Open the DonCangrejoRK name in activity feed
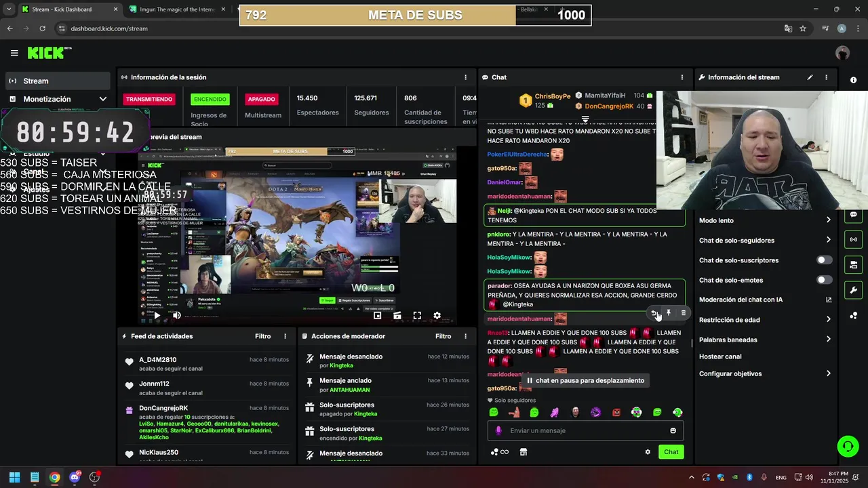Screen dimensions: 868x488 click(163, 408)
